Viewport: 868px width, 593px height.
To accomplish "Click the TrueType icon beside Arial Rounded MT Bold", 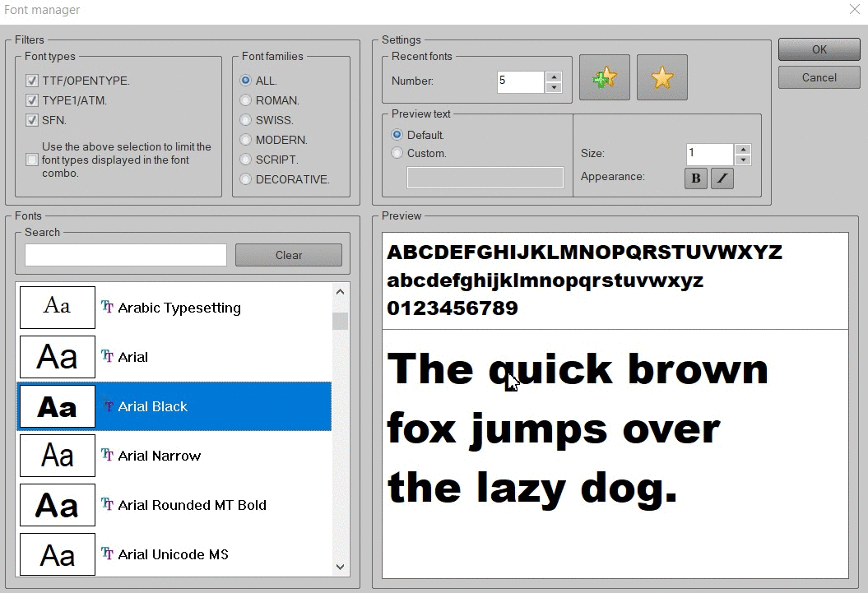I will [x=107, y=504].
